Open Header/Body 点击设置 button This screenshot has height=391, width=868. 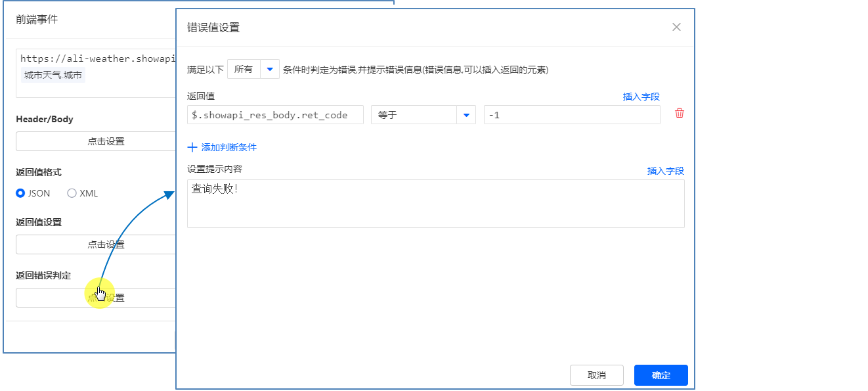96,141
